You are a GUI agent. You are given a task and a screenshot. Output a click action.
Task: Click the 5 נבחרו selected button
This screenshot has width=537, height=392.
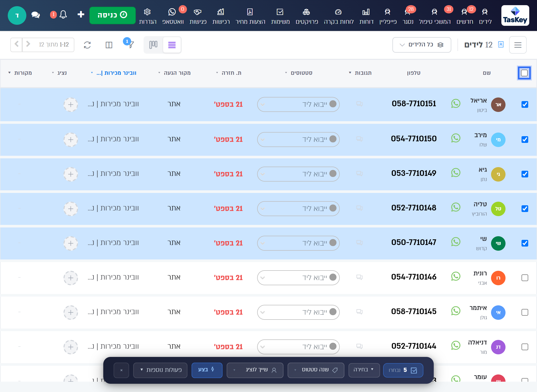pos(403,370)
